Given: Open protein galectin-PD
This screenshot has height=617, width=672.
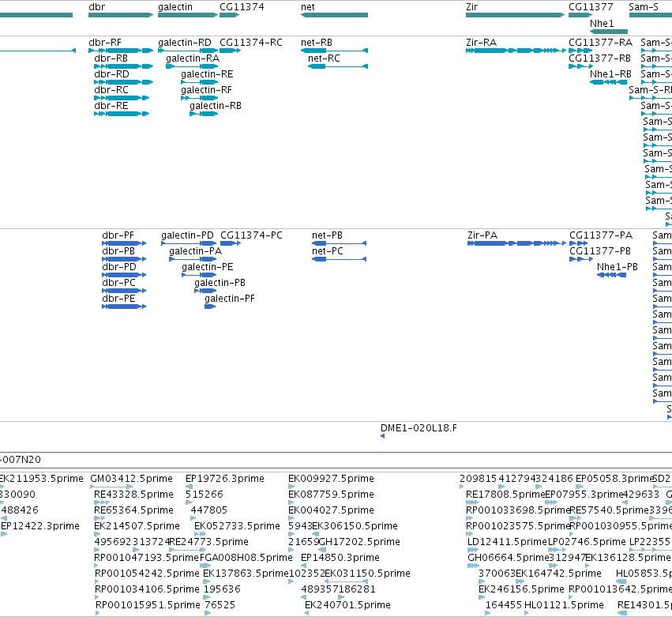Looking at the screenshot, I should click(x=187, y=235).
